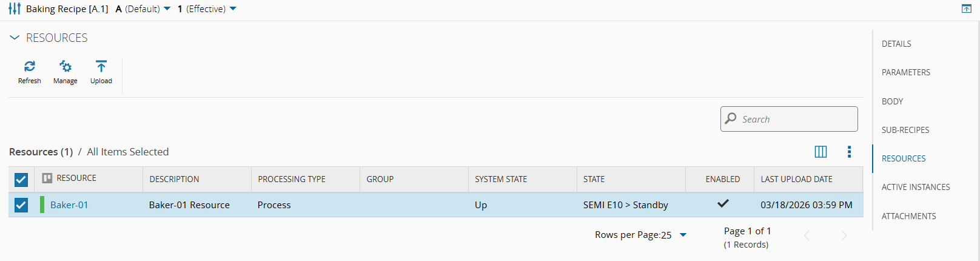Viewport: 980px width, 261px height.
Task: Open the Manage resources tool
Action: (65, 67)
